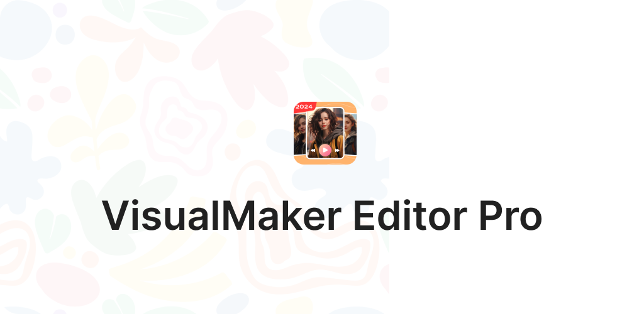The image size is (644, 314).
Task: Click the word Editor in the title
Action: [x=410, y=217]
